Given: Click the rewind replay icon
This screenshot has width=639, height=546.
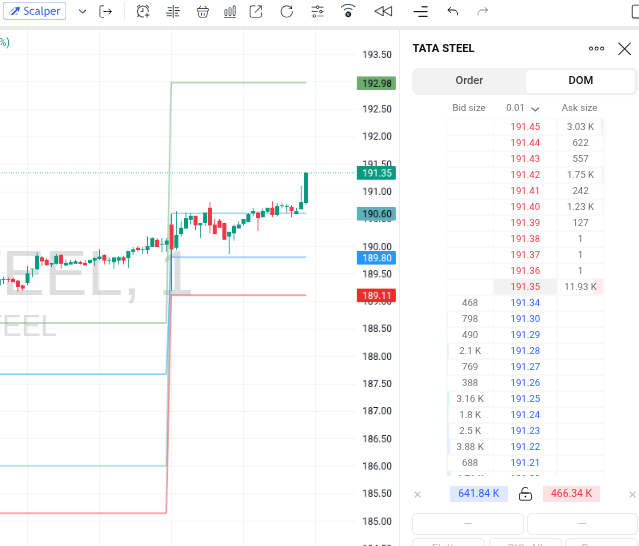Looking at the screenshot, I should [383, 11].
